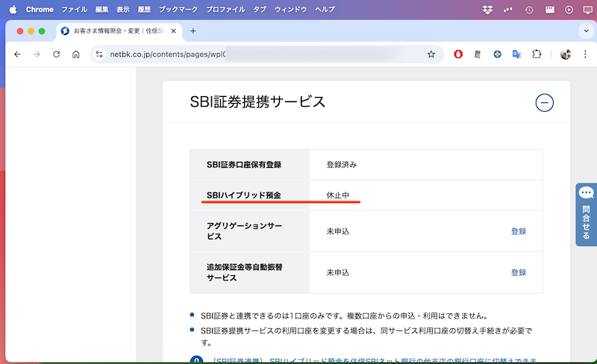
Task: Open the Chrome Extensions puzzle icon
Action: tap(537, 54)
